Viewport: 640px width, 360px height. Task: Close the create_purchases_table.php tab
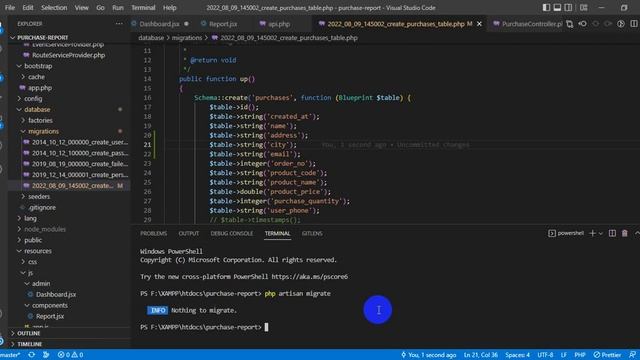click(479, 24)
